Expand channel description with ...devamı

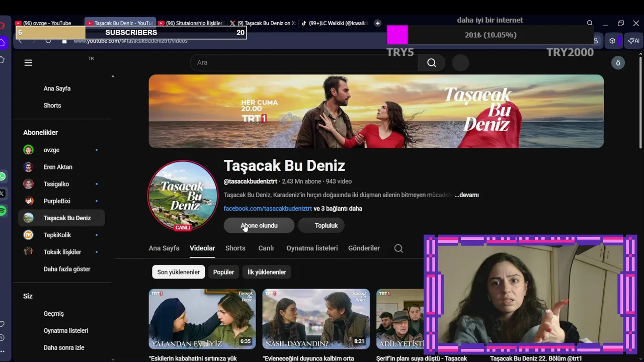click(466, 195)
